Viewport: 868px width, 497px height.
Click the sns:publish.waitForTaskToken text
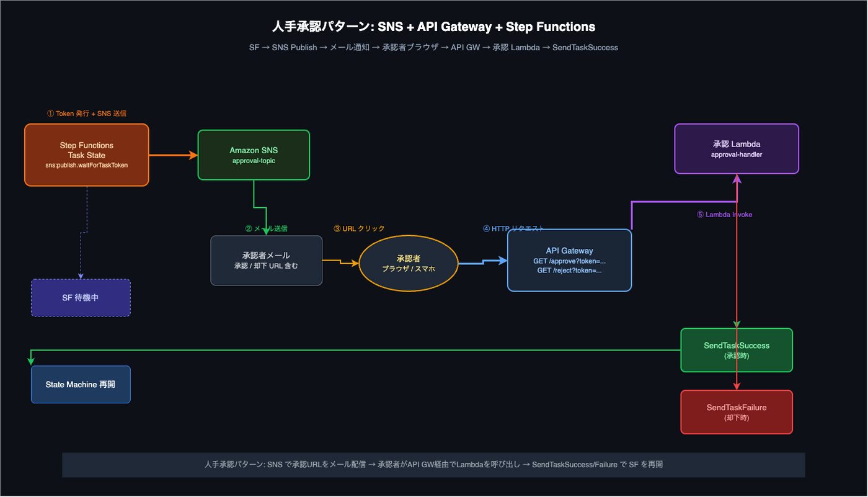87,166
